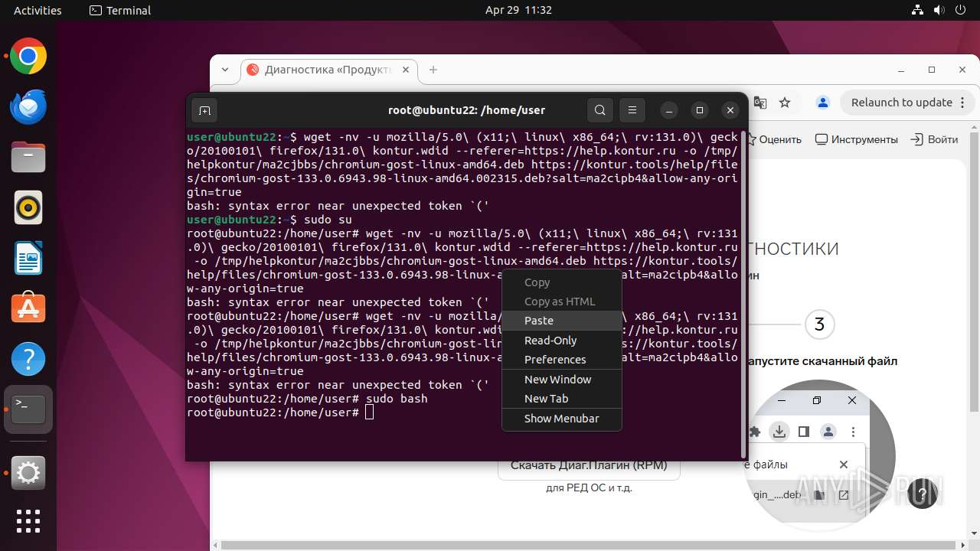980x551 pixels.
Task: Click the 'sudo bash' command line
Action: tap(397, 399)
